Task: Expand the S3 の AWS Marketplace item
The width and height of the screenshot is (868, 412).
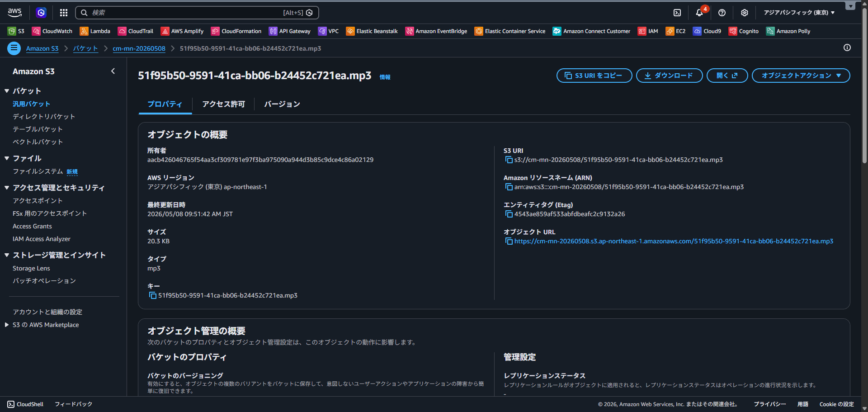Action: (x=7, y=325)
